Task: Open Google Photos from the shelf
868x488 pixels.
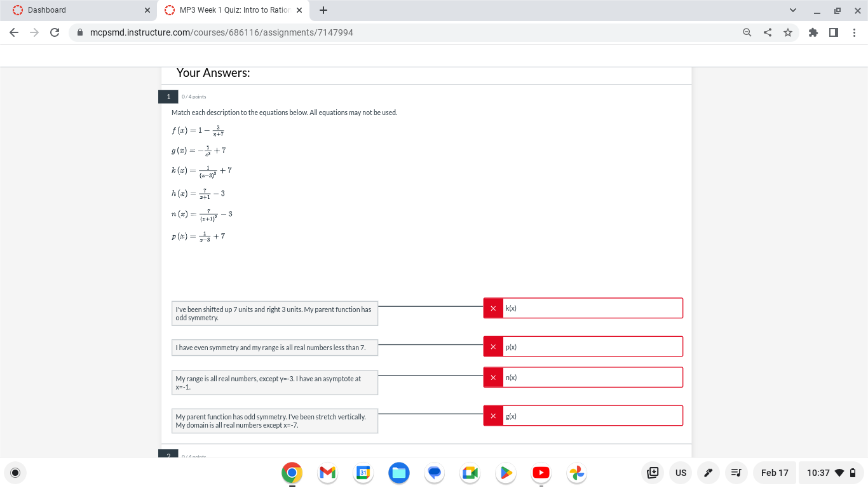Action: coord(576,473)
